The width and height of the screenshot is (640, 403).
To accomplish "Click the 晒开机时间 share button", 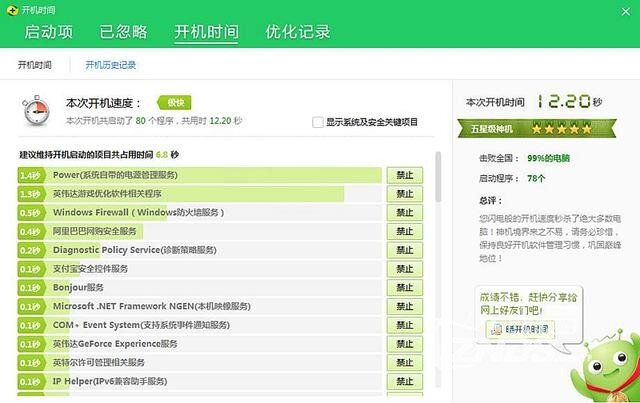I will click(x=520, y=329).
